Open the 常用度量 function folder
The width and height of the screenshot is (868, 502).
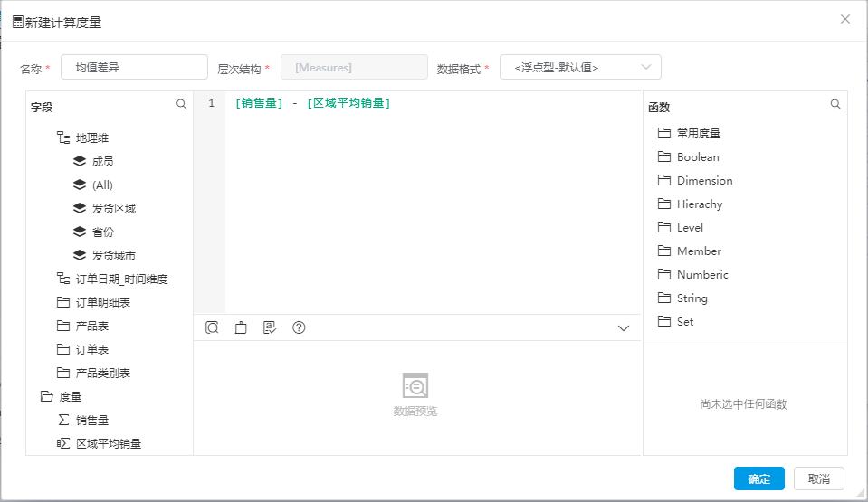tap(689, 133)
